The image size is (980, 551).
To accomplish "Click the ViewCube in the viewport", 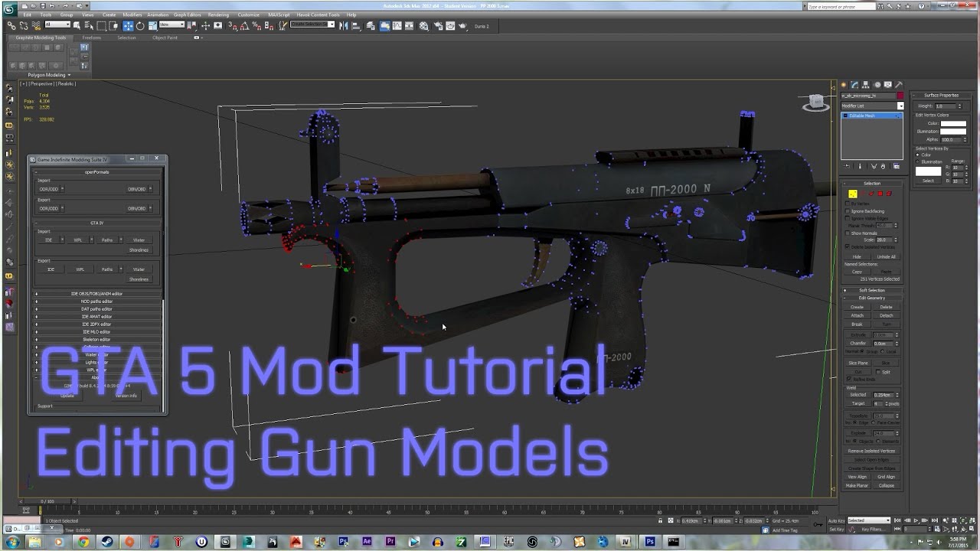I will [817, 102].
